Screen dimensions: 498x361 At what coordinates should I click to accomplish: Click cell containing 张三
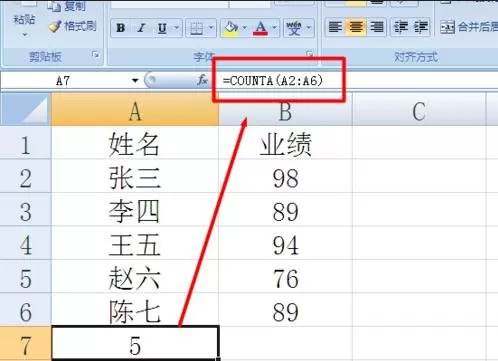point(135,176)
